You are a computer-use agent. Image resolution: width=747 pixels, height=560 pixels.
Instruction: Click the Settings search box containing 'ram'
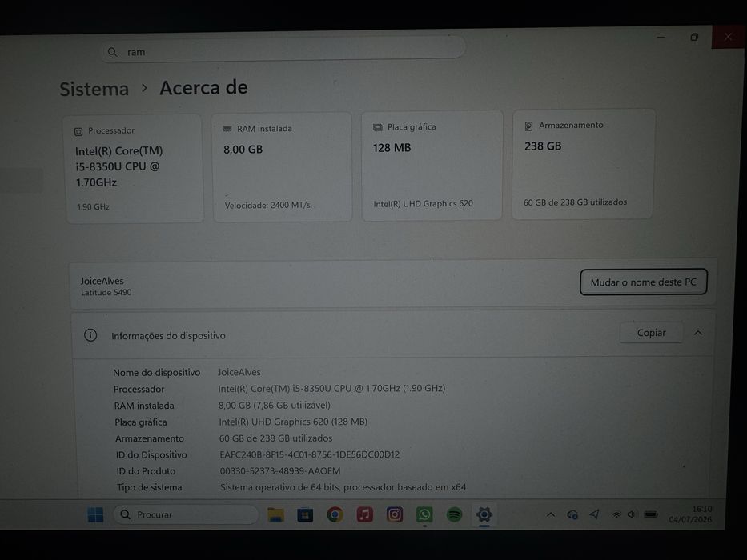[283, 50]
